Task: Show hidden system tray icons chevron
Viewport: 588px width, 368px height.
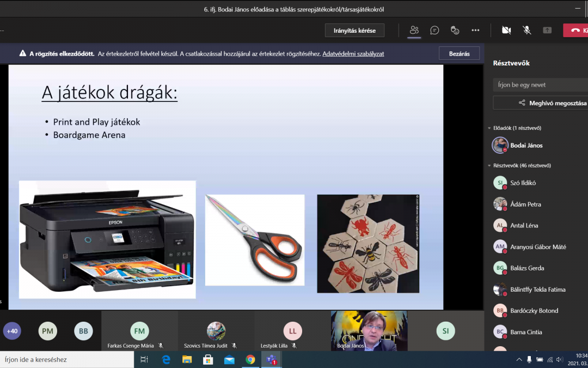Action: click(x=519, y=360)
